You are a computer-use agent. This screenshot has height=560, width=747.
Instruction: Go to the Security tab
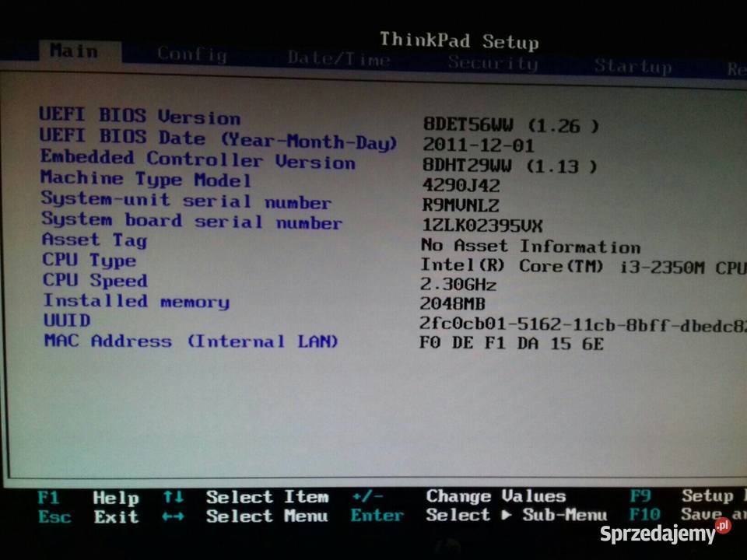[x=493, y=63]
